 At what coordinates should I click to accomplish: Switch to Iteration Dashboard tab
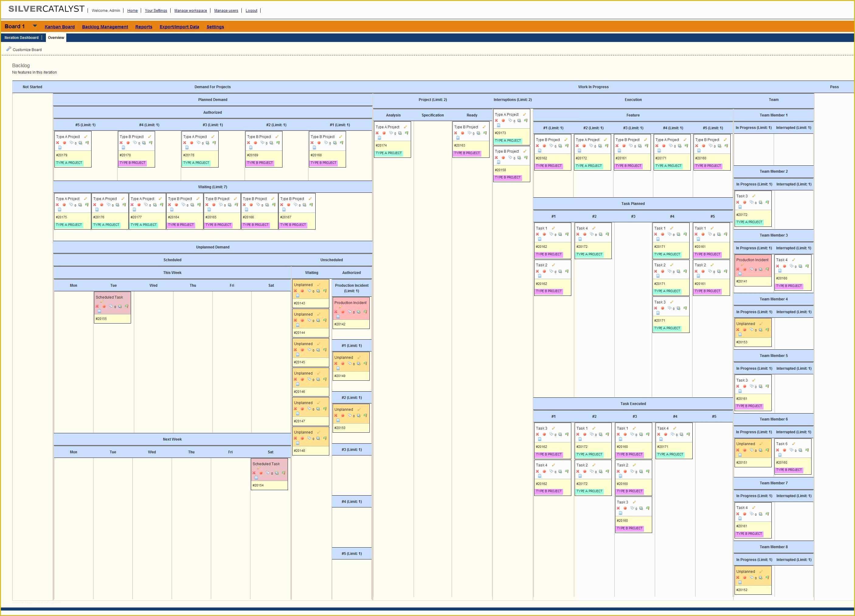point(22,38)
